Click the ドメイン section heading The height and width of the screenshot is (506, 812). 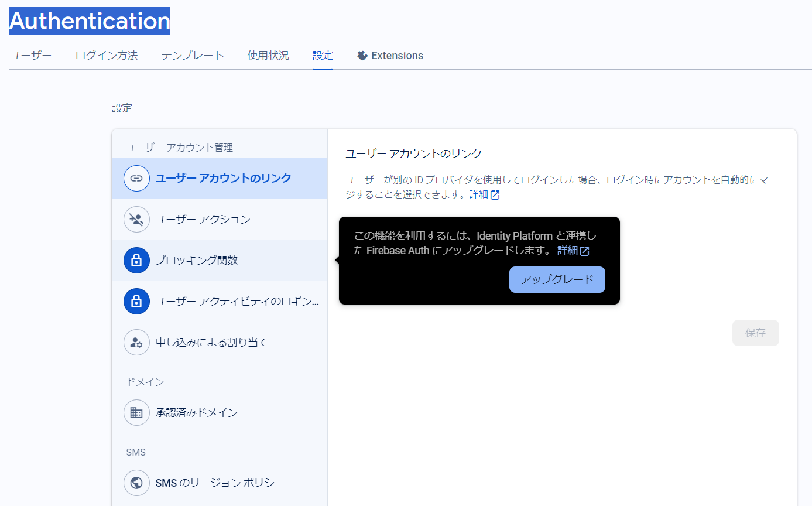pyautogui.click(x=145, y=382)
